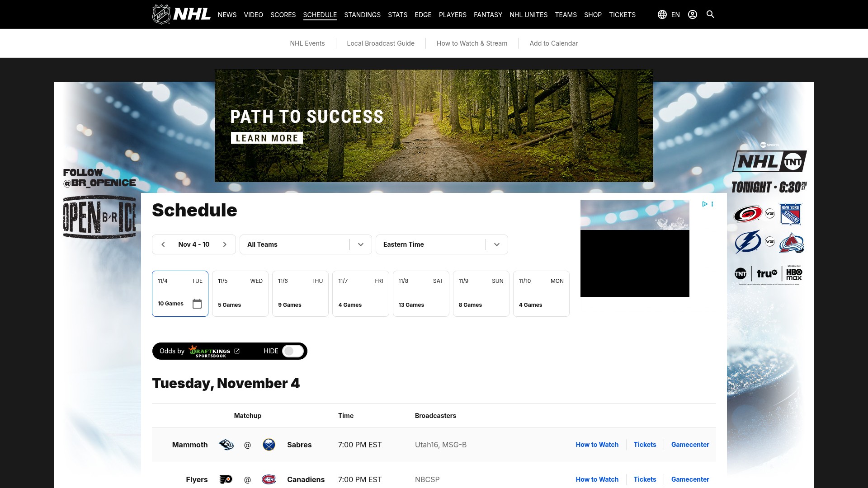
Task: Open Tickets for Flyers at Canadiens
Action: click(x=645, y=479)
